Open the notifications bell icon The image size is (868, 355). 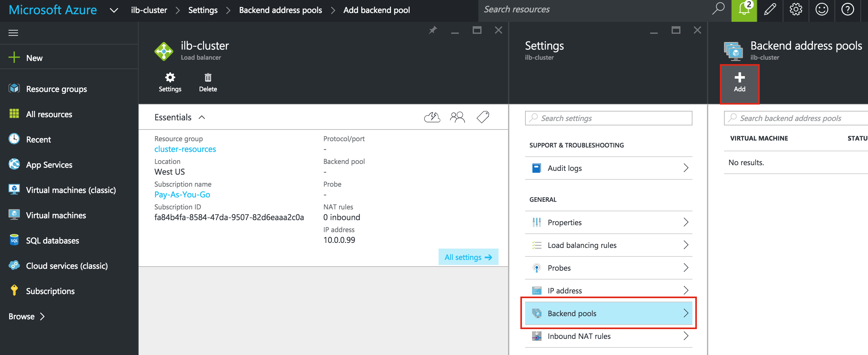[744, 10]
